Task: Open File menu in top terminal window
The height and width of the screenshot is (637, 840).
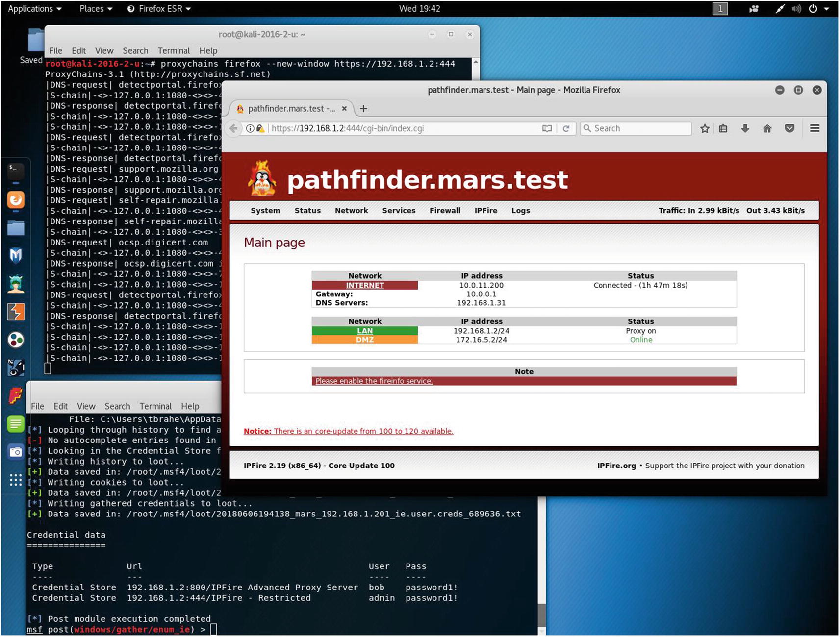Action: 55,50
